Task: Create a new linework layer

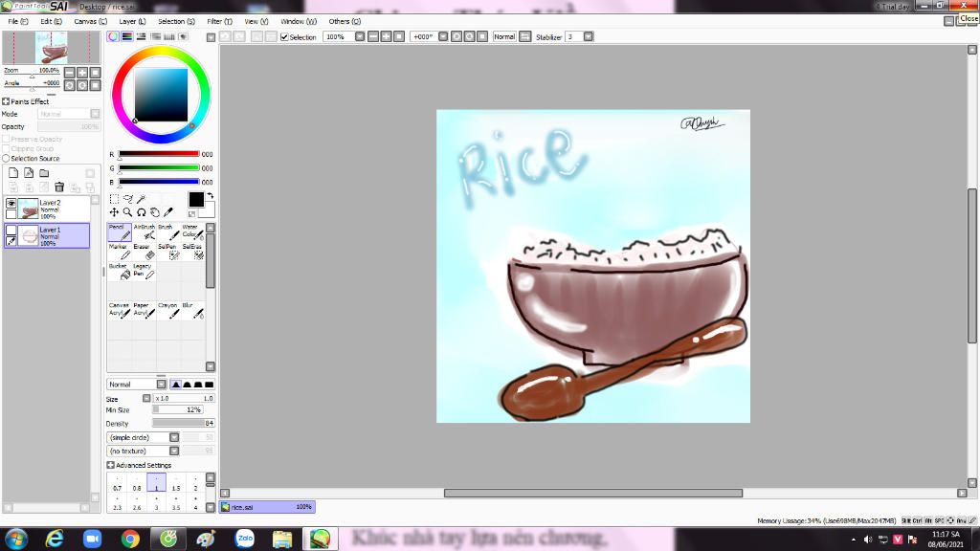Action: tap(29, 173)
